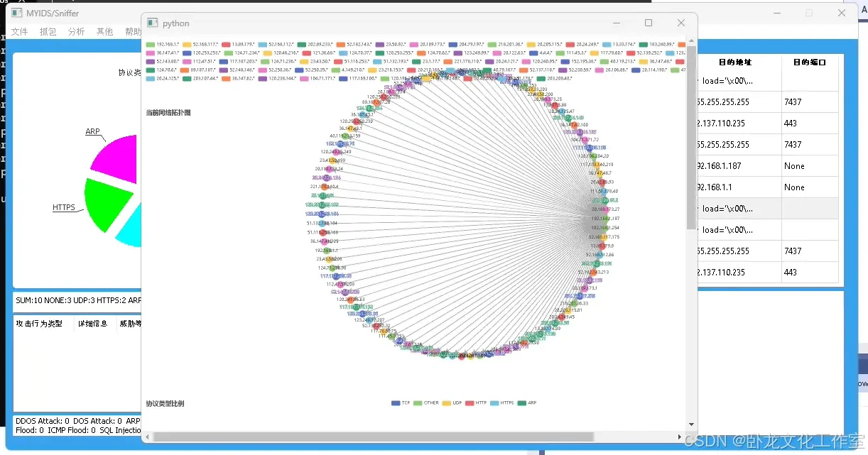Viewport: 868px width, 455px height.
Task: Maximize the MYIDS/Sniffer window
Action: 809,13
